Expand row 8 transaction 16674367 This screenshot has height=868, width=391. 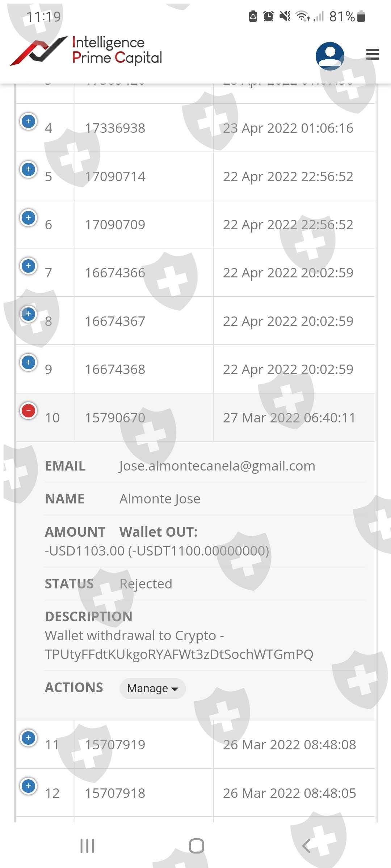tap(29, 314)
